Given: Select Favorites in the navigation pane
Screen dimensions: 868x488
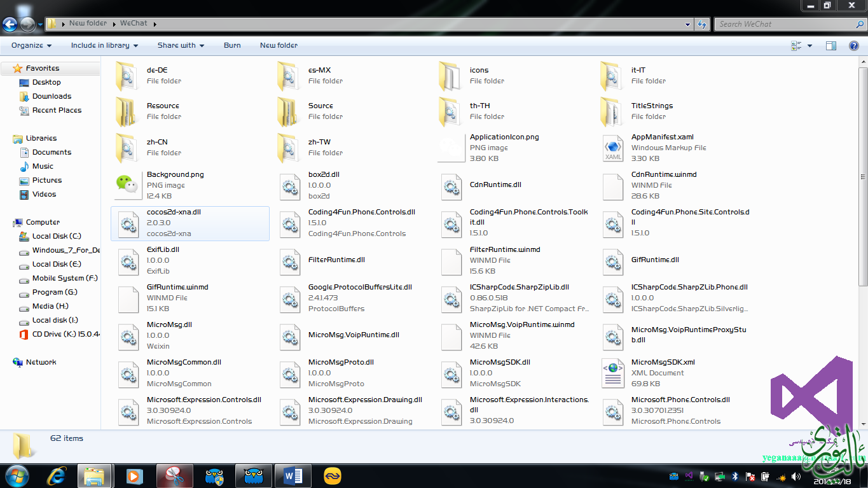Looking at the screenshot, I should [x=43, y=68].
